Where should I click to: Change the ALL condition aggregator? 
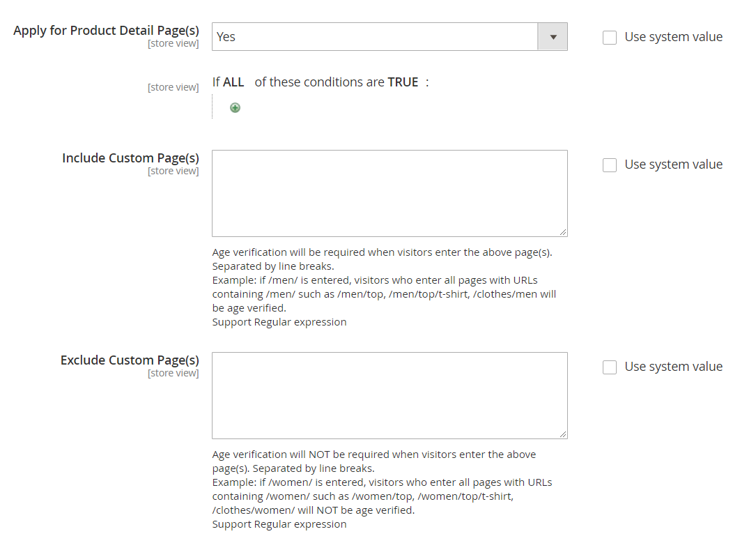(233, 82)
